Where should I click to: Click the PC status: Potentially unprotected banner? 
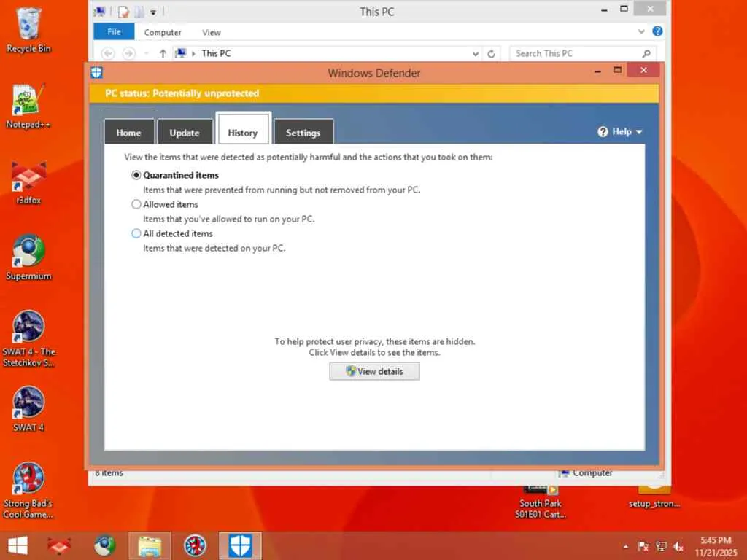374,93
